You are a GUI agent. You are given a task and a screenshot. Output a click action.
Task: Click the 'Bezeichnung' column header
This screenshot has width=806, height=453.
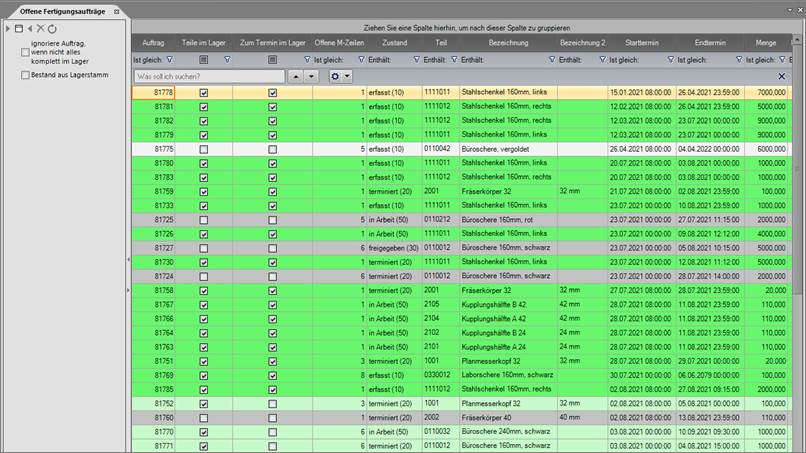pos(508,44)
